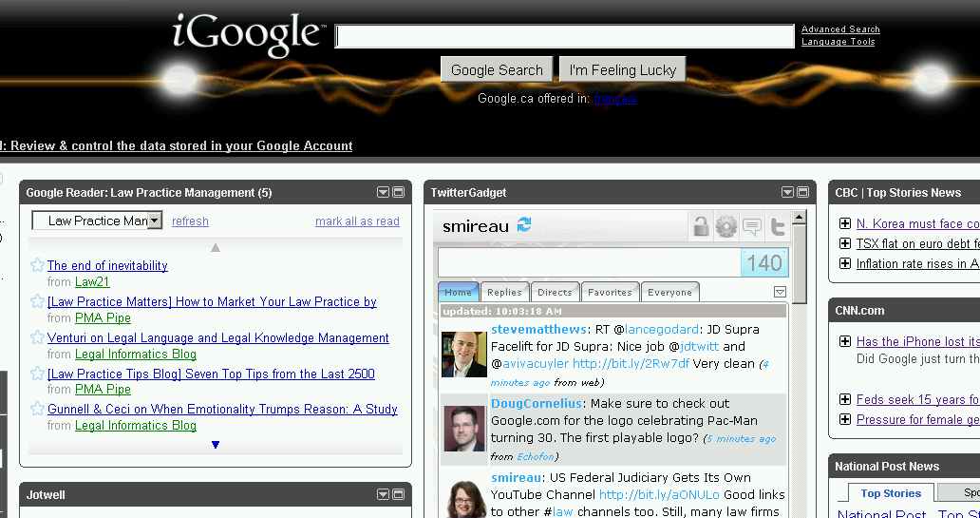The height and width of the screenshot is (518, 980).
Task: Open the TwitterGadget dropdown menu icon
Action: [x=787, y=192]
